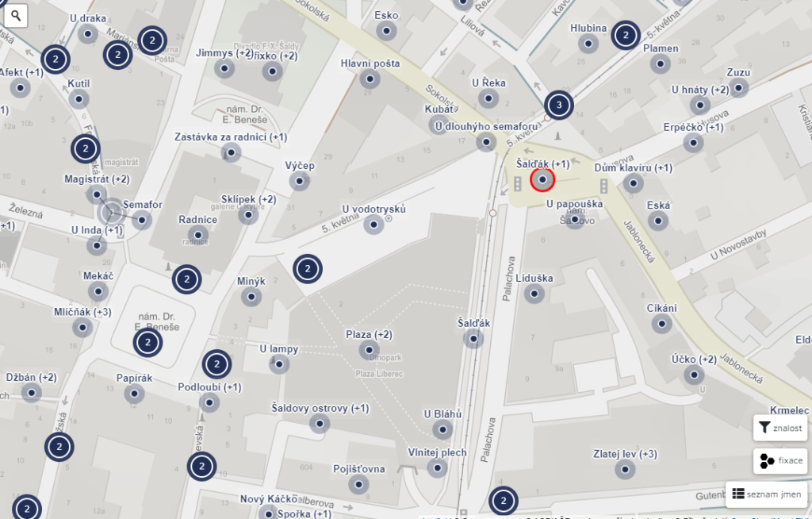Click the Liduška map marker
Image resolution: width=812 pixels, height=519 pixels.
click(x=534, y=294)
